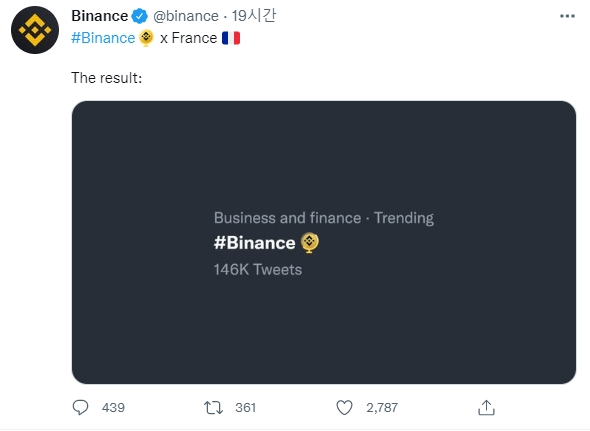
Task: Click the blue verified badge
Action: [140, 16]
